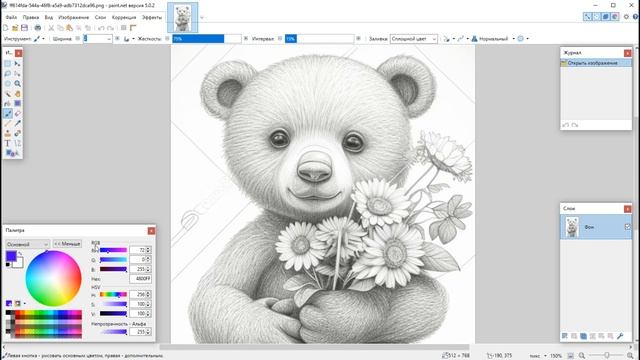Open the Эффекты menu
This screenshot has width=640, height=360.
tap(151, 18)
